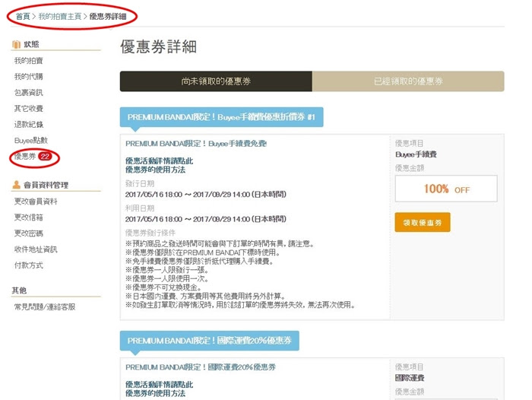Click second coupon's 優惠活動詳情請點此 link
Image resolution: width=532 pixels, height=400 pixels.
pos(159,385)
